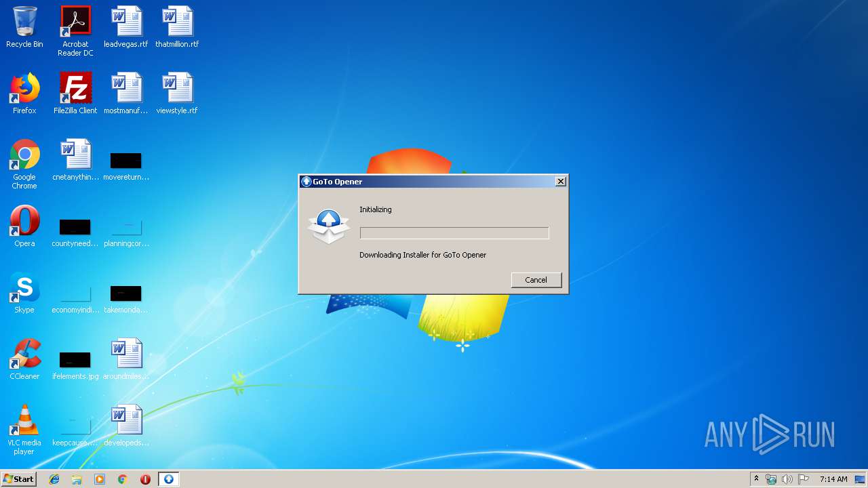Launch Opera desktop shortcut
The height and width of the screenshot is (488, 868).
pyautogui.click(x=24, y=226)
